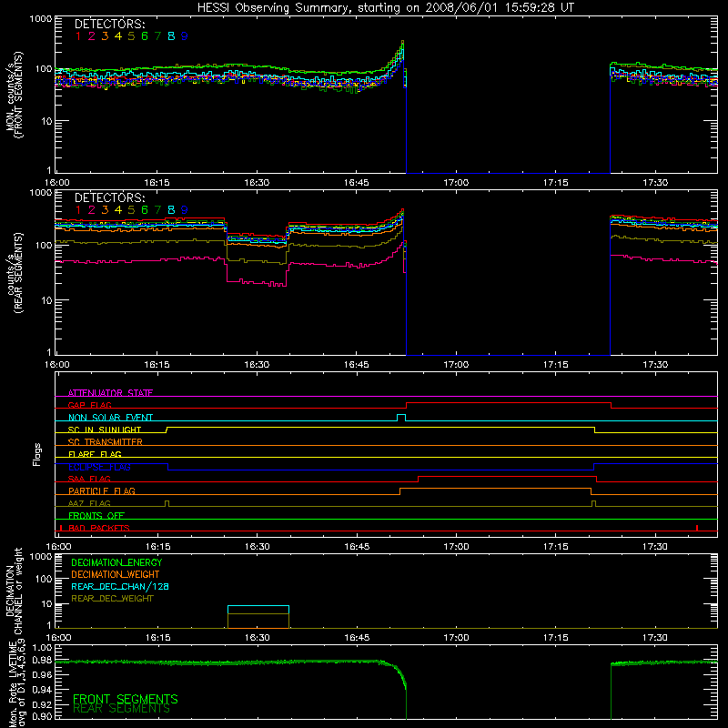Click the AAZ FLAG label
The width and height of the screenshot is (728, 728).
tap(89, 503)
